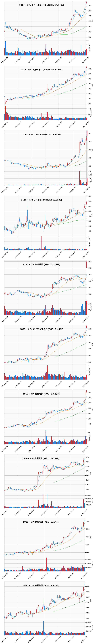Click the 1808 長谷工コーポレーション chart title

coord(41,329)
